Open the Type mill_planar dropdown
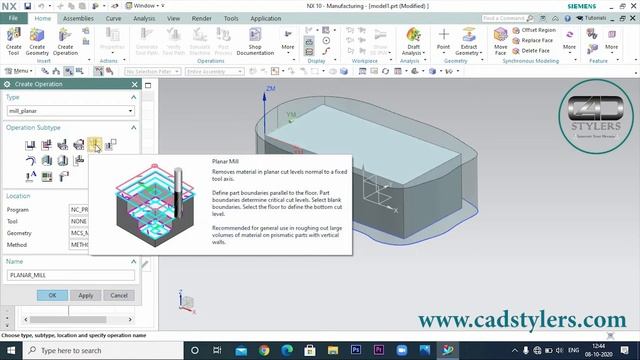Image resolution: width=640 pixels, height=360 pixels. coord(71,111)
